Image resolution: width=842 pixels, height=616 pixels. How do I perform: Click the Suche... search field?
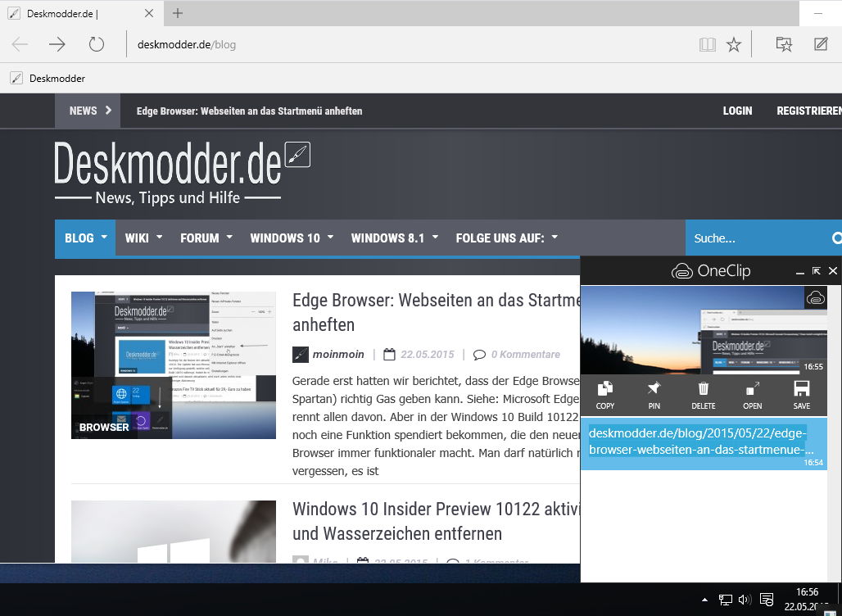point(757,238)
